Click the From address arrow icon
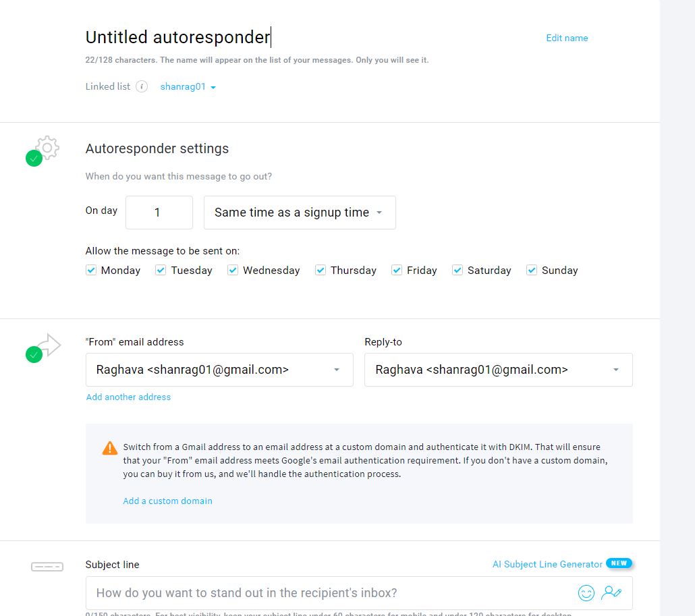 point(49,345)
